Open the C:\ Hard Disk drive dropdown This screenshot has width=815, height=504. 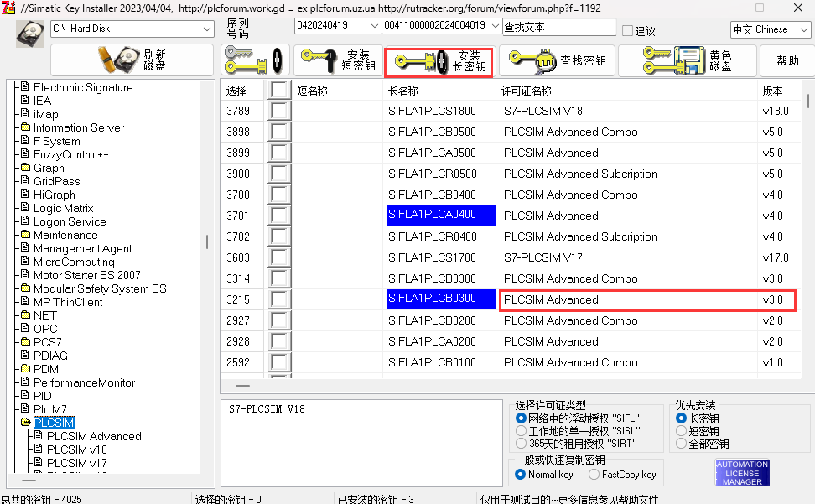[132, 29]
